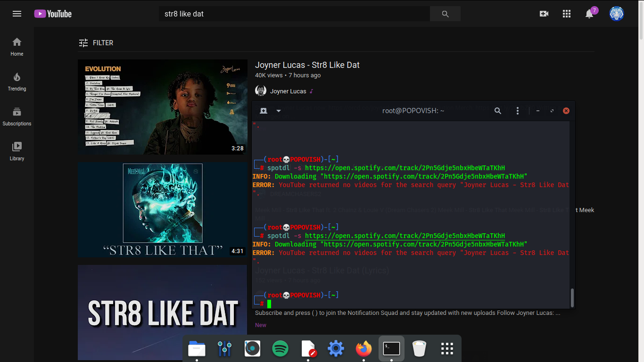Open the YouTube apps grid icon
644x362 pixels.
567,14
